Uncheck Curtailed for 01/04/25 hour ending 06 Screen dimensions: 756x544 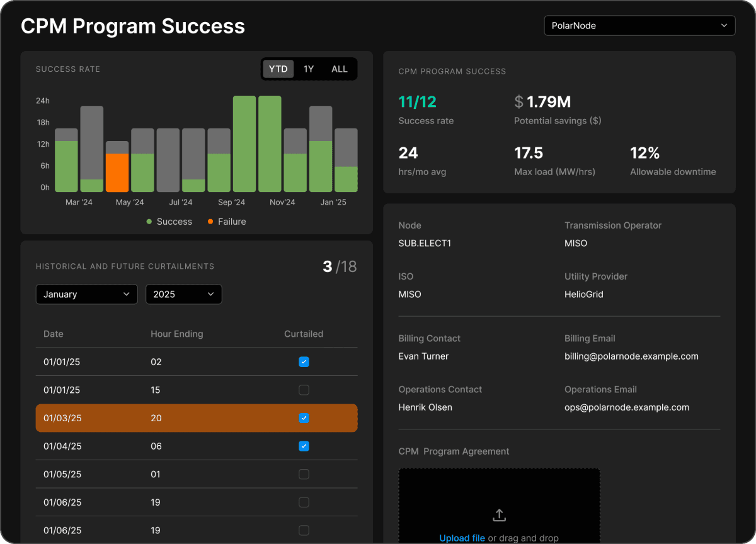[x=304, y=446]
